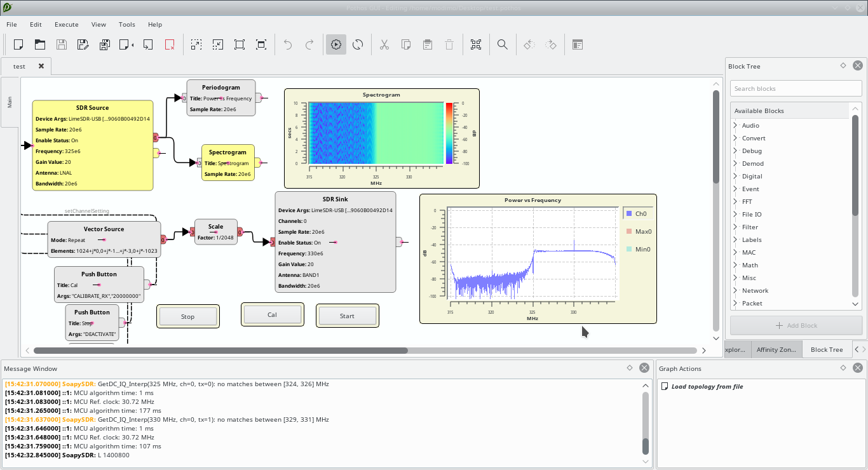Open the Edit menu
Screen dimensions: 868x470
tap(36, 24)
